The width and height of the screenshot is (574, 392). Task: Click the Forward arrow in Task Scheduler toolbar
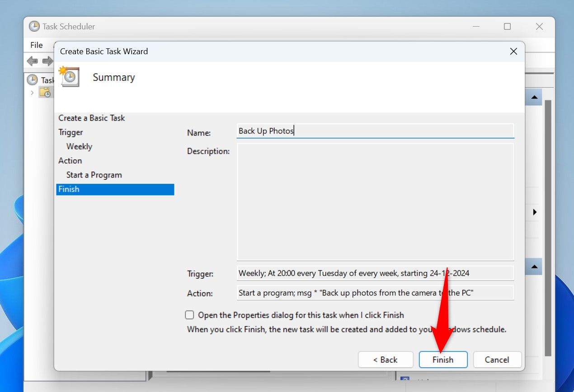[x=47, y=61]
